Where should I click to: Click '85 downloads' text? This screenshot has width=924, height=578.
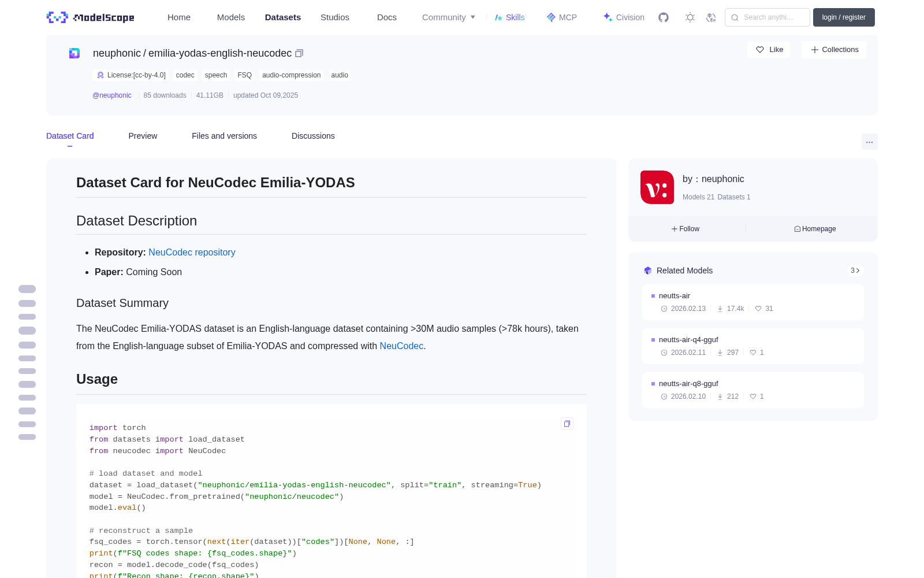[165, 95]
